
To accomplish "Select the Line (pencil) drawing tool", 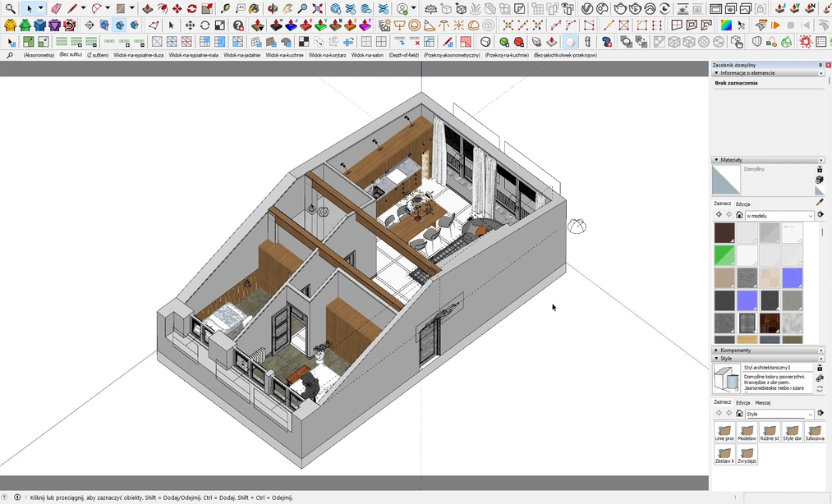I will pos(71,8).
